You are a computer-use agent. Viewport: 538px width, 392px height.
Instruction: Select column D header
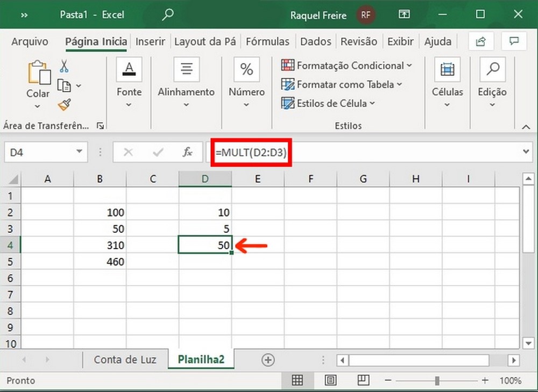[205, 179]
